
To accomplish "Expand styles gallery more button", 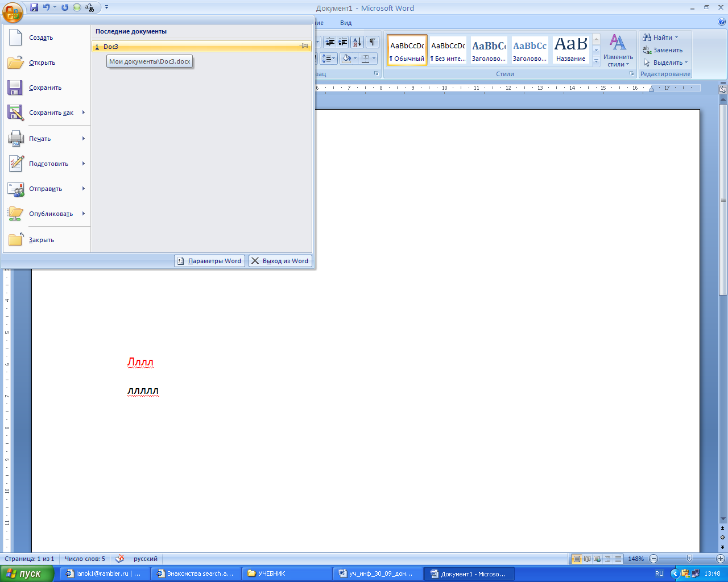I will tap(596, 61).
